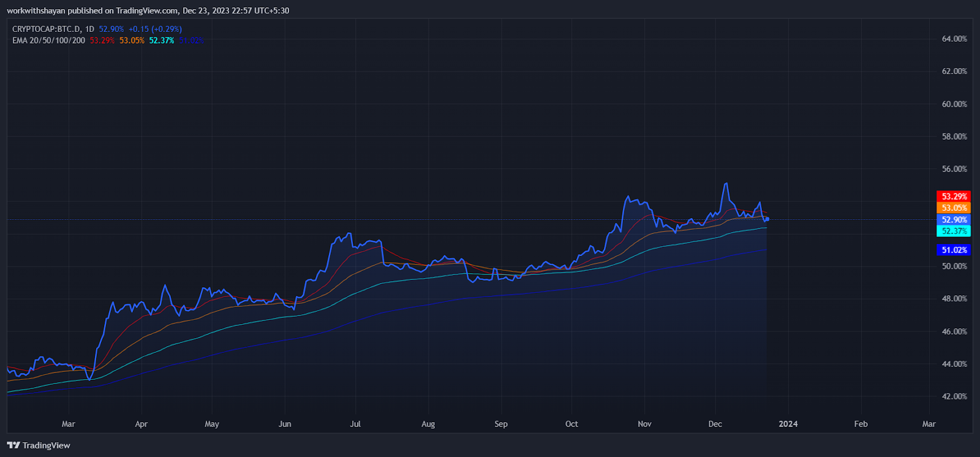Click the CRYPTOCAP:BTC.D, 1D symbol label
980x457 pixels.
(53, 29)
